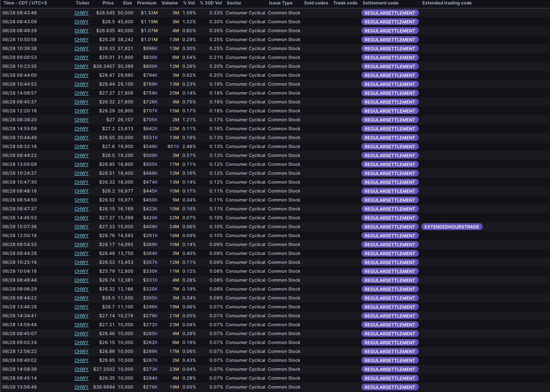The height and width of the screenshot is (392, 550).
Task: Click the timestamp 06/28 13:05:09
Action: [20, 165]
